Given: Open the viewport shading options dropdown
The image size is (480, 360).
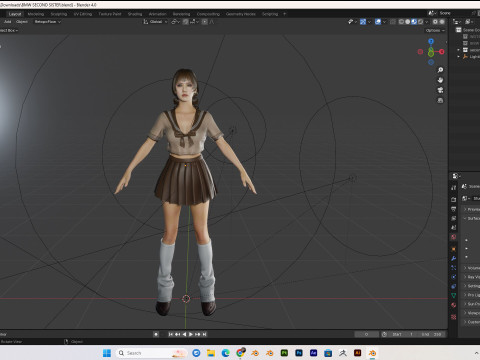Looking at the screenshot, I should coord(427,22).
